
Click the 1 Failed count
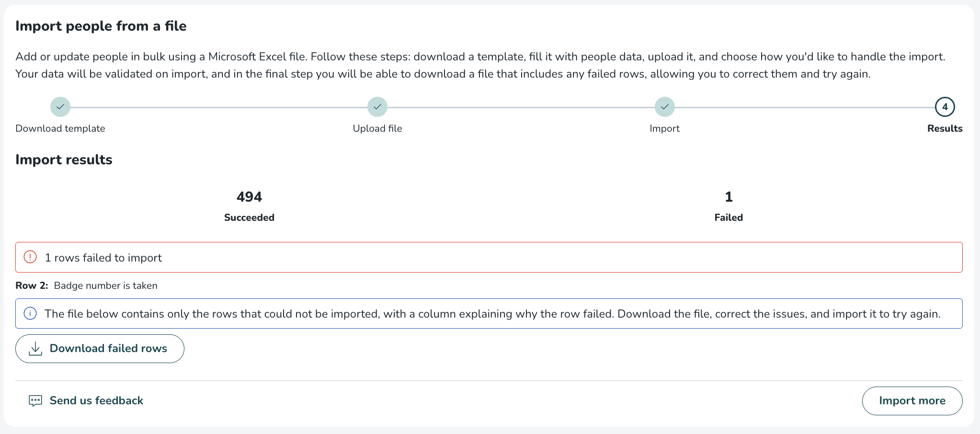point(729,197)
